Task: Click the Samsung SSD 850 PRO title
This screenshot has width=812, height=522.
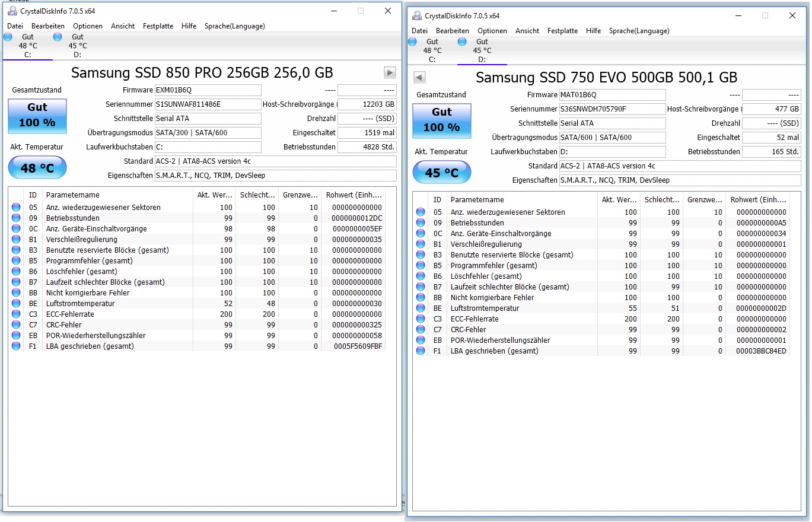Action: pyautogui.click(x=202, y=73)
